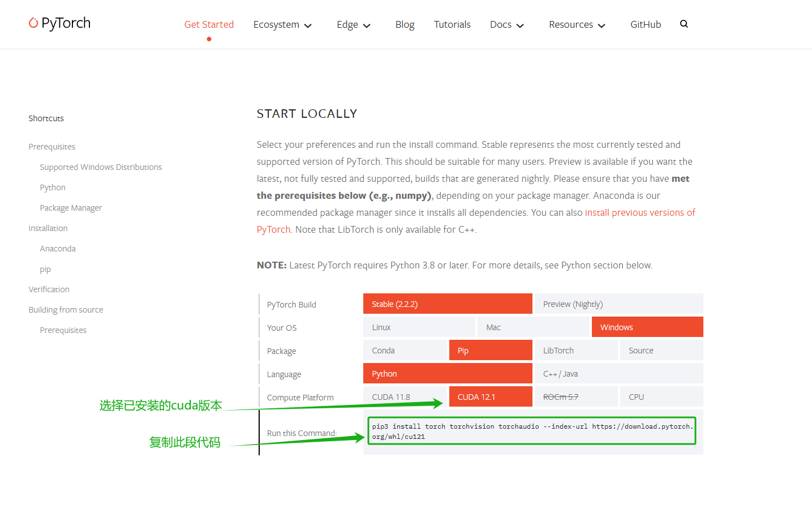Choose C++ / Java as the language

click(619, 374)
